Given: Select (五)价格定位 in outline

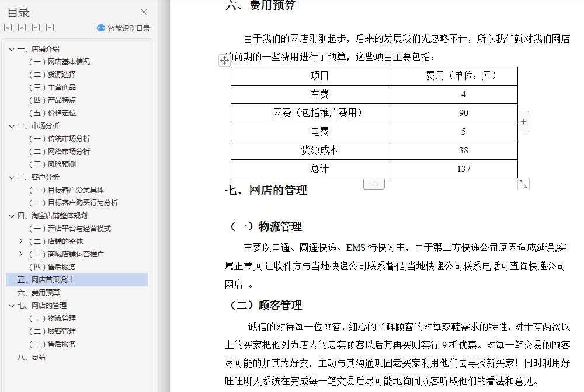Looking at the screenshot, I should (x=53, y=113).
